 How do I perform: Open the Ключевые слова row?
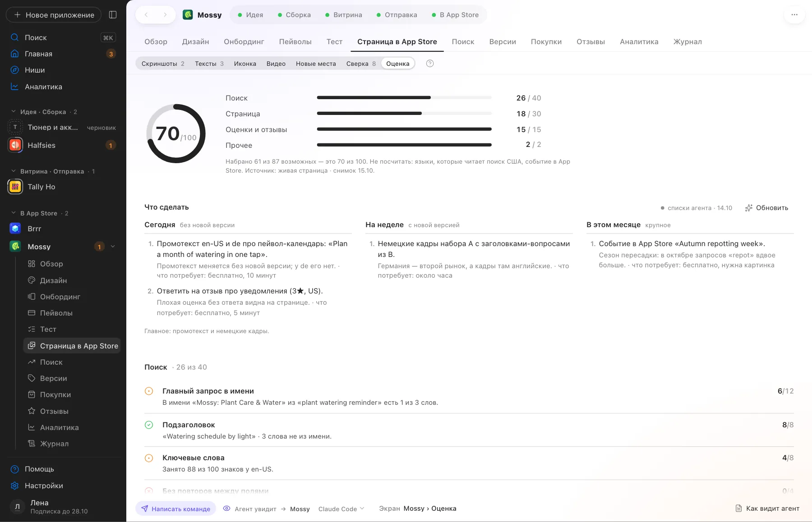coord(469,463)
